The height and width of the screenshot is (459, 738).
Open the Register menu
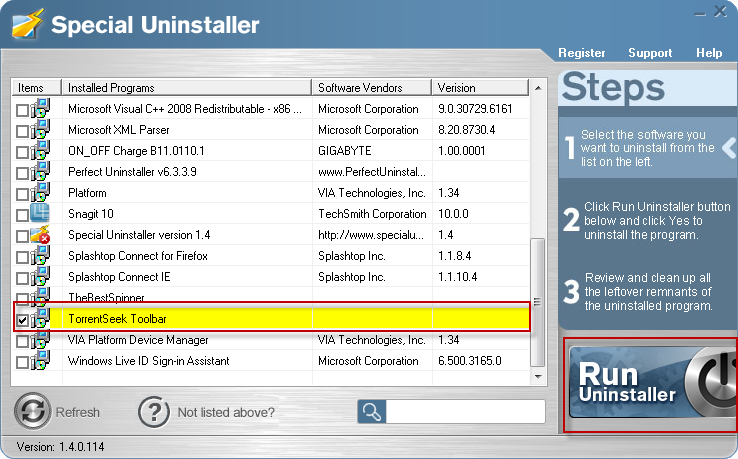(x=581, y=53)
